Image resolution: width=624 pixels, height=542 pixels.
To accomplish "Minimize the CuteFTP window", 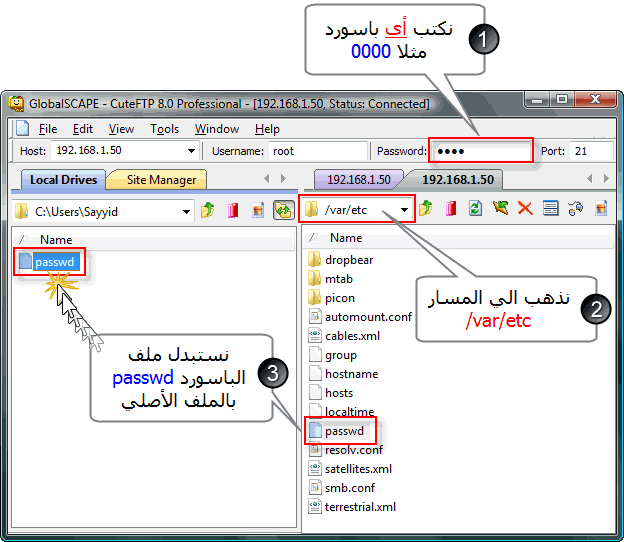I will [x=537, y=99].
